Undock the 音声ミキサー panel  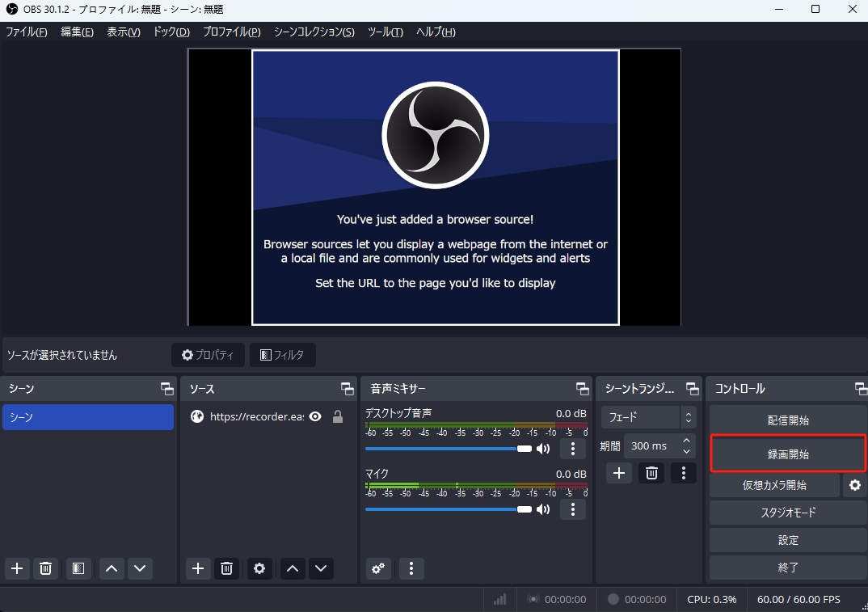[x=582, y=389]
